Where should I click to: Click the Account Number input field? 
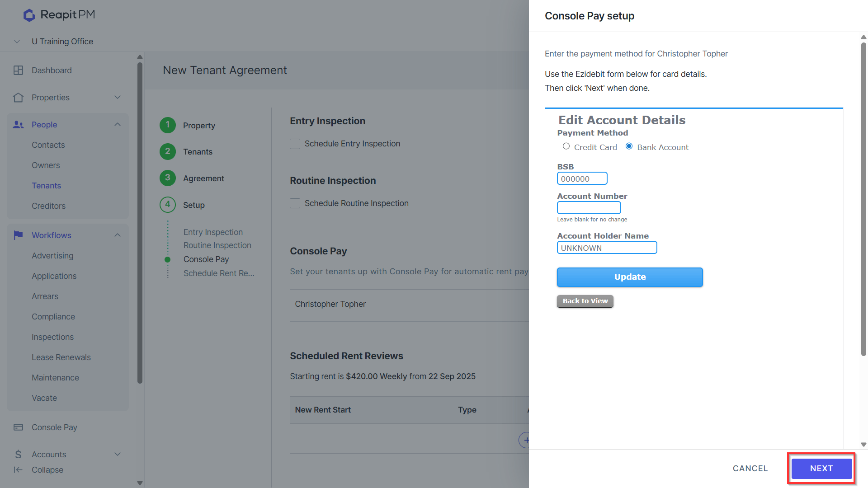tap(589, 208)
